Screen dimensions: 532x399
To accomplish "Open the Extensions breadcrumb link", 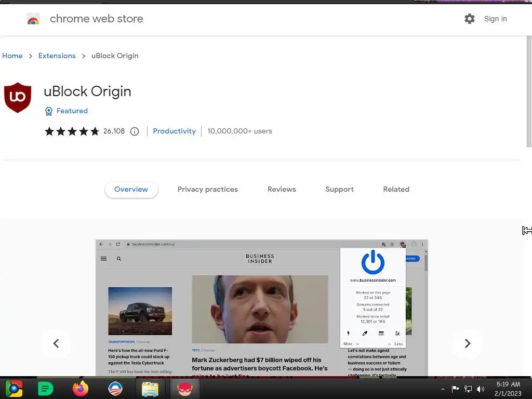I will 57,56.
